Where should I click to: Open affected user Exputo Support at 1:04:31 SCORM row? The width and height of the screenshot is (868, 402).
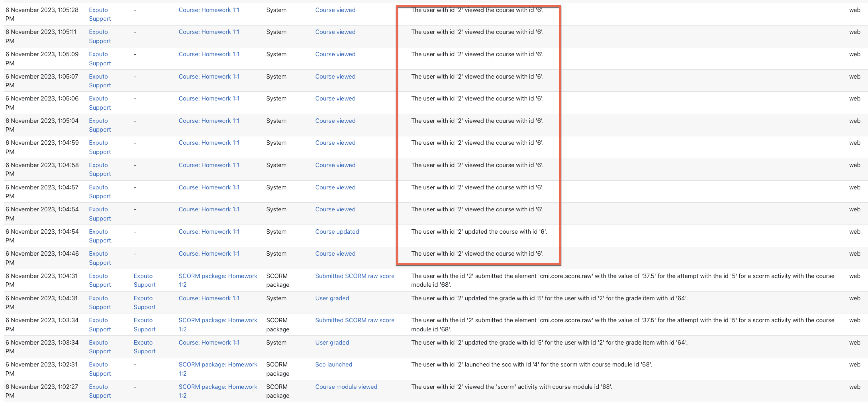[145, 280]
